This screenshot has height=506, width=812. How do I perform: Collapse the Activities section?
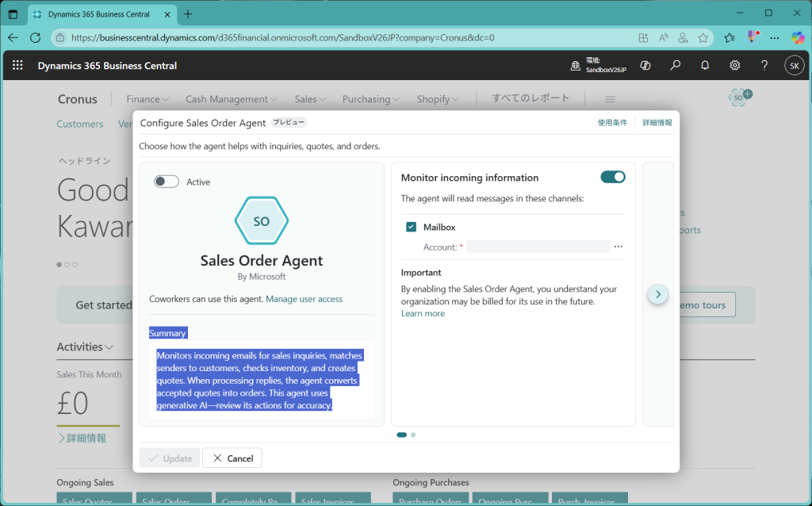[x=85, y=347]
